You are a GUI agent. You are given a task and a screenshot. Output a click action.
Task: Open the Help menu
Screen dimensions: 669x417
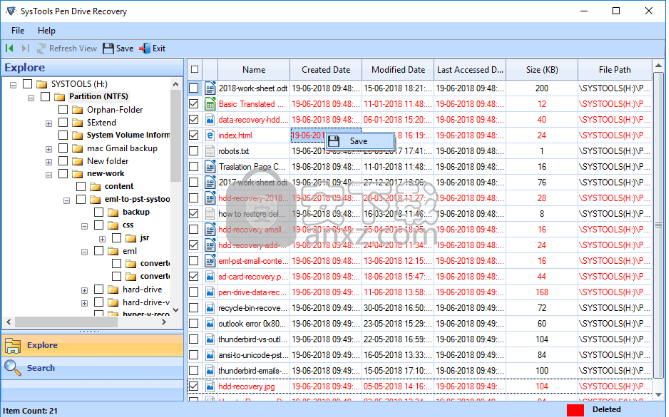click(46, 31)
